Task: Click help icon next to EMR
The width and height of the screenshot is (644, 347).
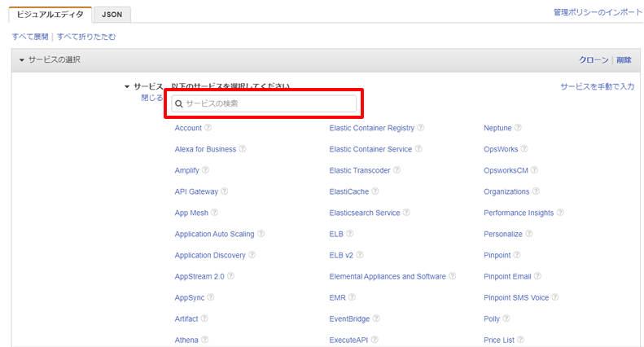Action: [352, 297]
